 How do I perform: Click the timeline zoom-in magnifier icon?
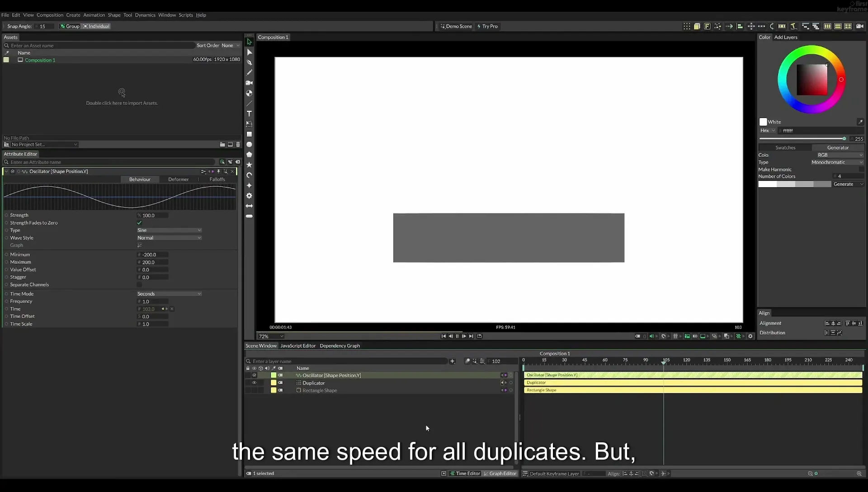[859, 474]
